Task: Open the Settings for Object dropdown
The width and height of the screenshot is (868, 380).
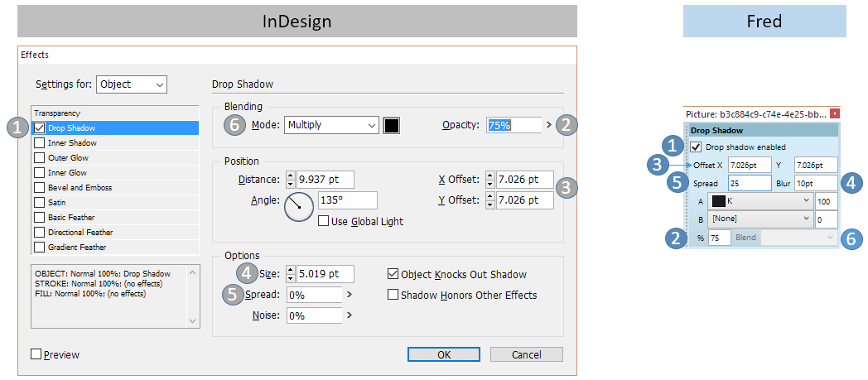Action: [132, 84]
